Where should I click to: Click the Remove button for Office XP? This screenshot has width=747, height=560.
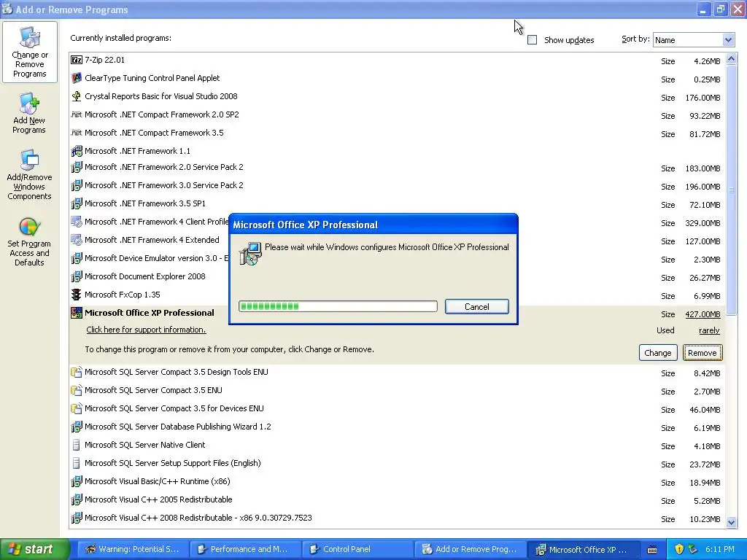click(x=703, y=353)
